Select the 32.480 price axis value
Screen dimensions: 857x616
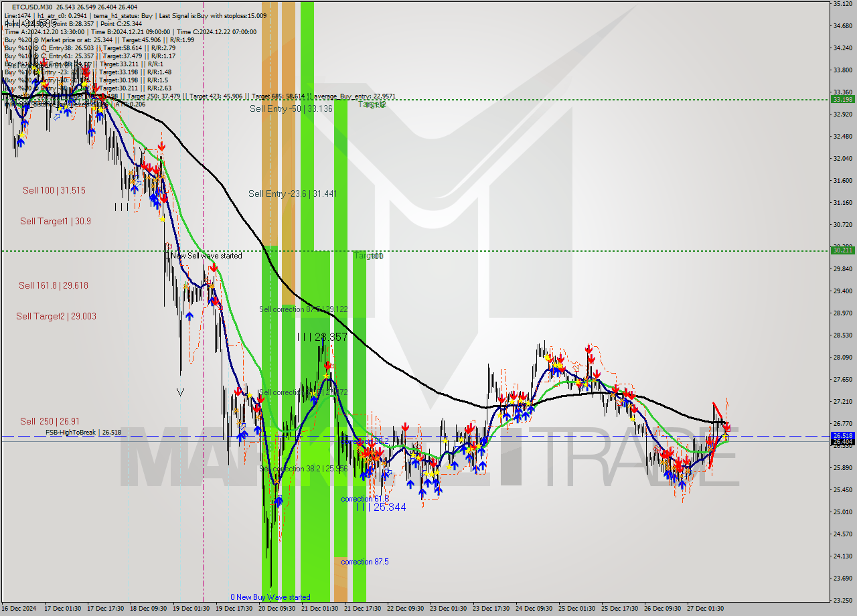[842, 137]
